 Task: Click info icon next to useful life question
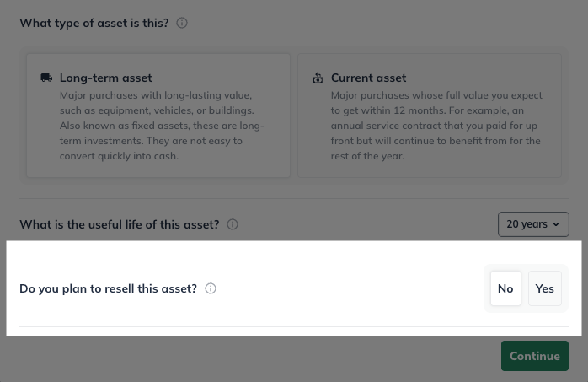pos(233,224)
